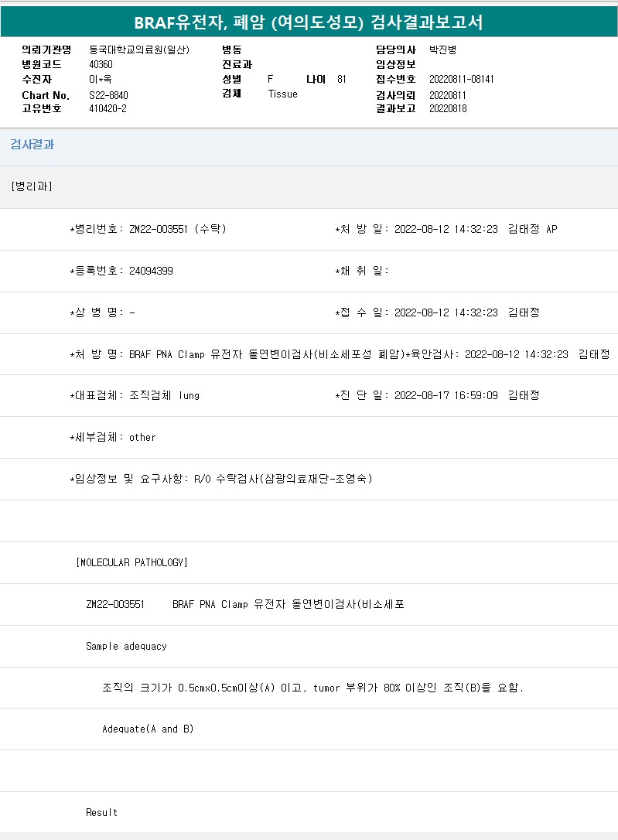Screen dimensions: 618x840
Task: Select age value 81
Action: pyautogui.click(x=342, y=80)
